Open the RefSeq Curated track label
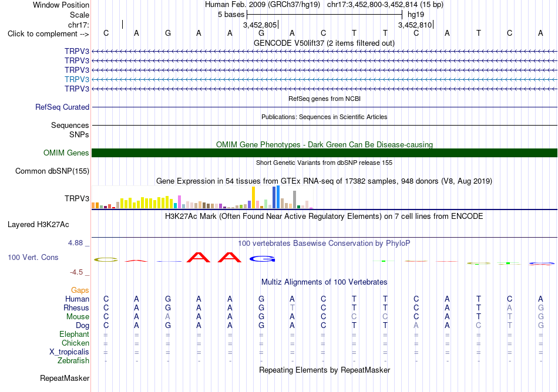558x392 pixels. [62, 107]
